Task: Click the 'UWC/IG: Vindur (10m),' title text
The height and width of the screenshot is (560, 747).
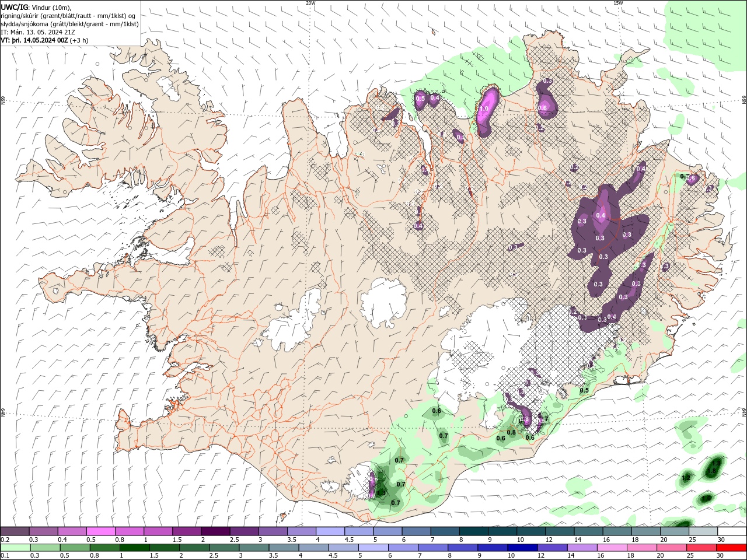Action: 36,7
